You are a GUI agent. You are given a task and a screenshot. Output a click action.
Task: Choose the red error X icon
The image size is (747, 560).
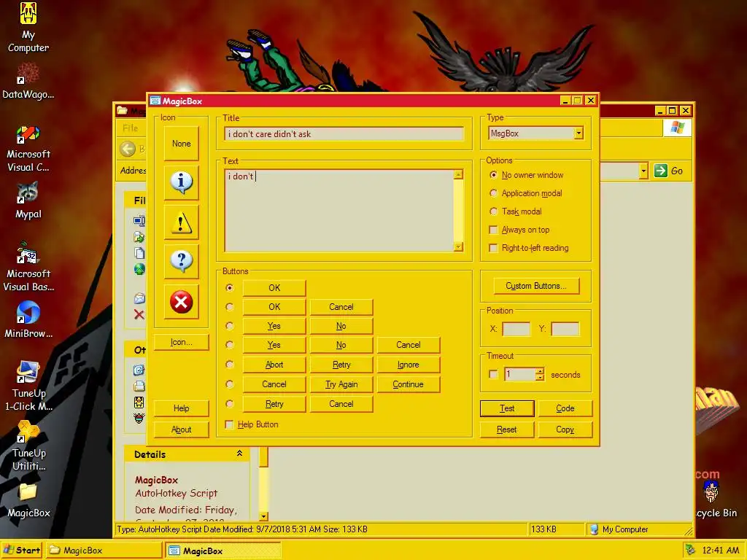click(181, 302)
